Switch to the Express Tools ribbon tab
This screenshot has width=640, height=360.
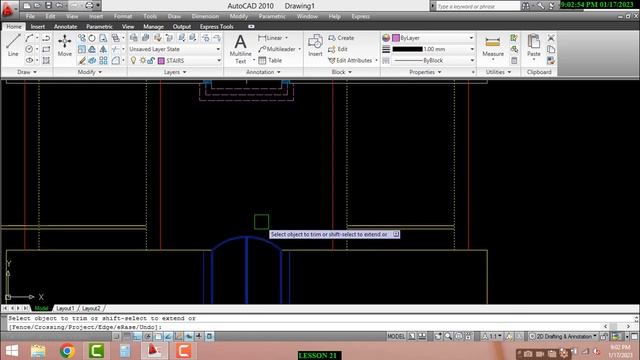tap(217, 27)
